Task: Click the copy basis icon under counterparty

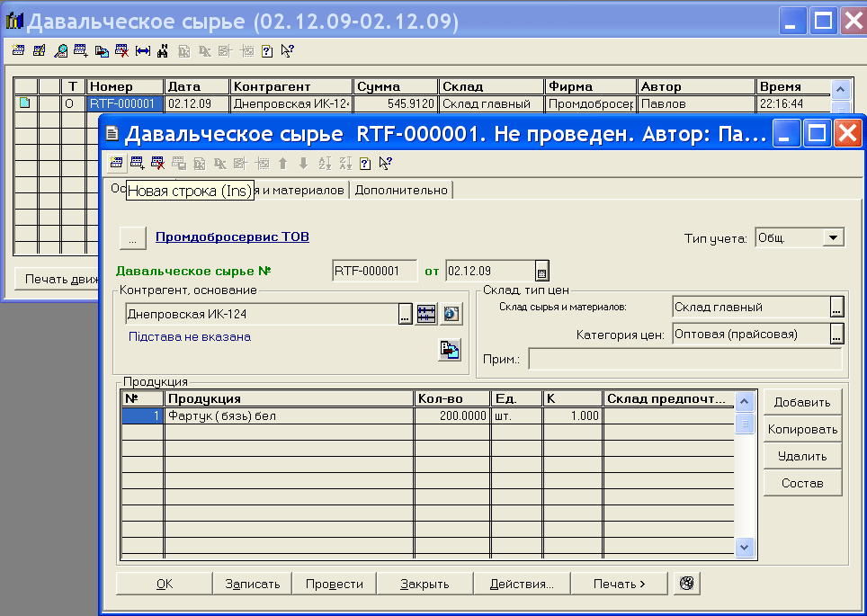Action: 449,350
